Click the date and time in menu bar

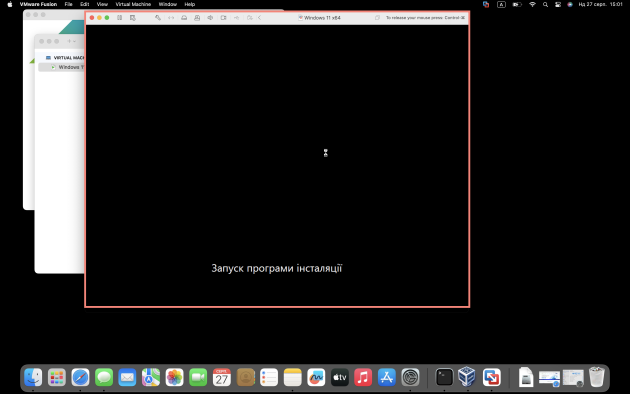600,4
